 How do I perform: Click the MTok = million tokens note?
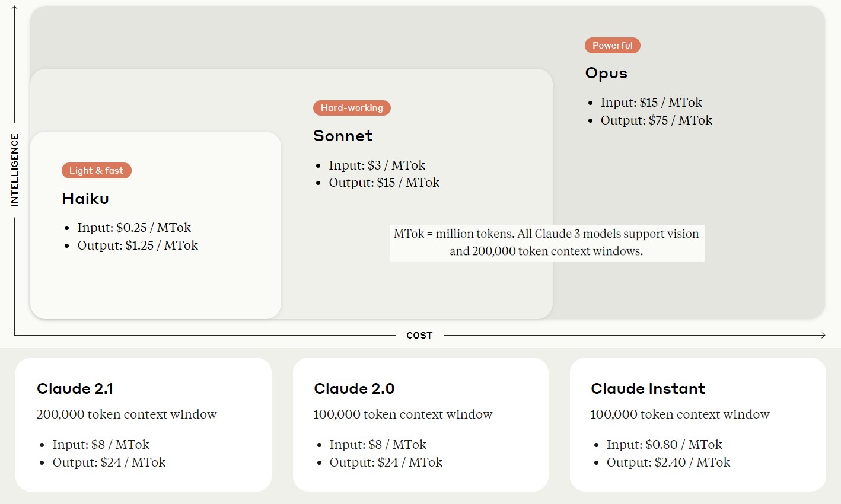pyautogui.click(x=546, y=243)
